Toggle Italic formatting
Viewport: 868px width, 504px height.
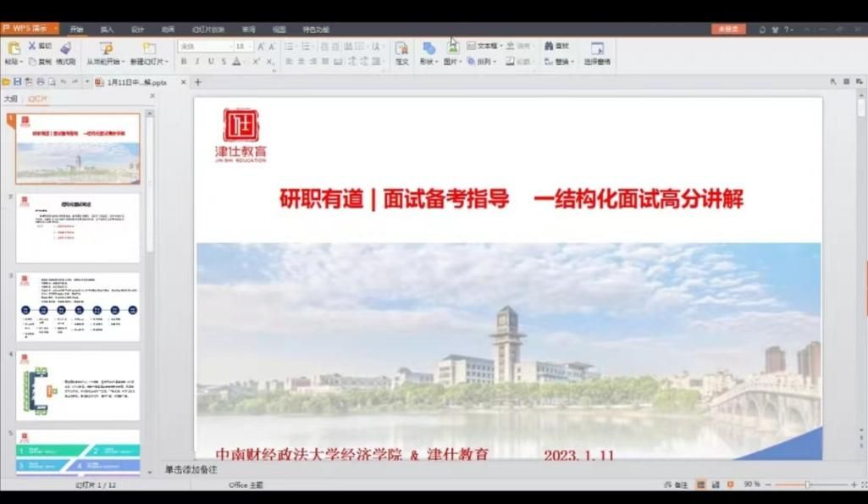(196, 62)
